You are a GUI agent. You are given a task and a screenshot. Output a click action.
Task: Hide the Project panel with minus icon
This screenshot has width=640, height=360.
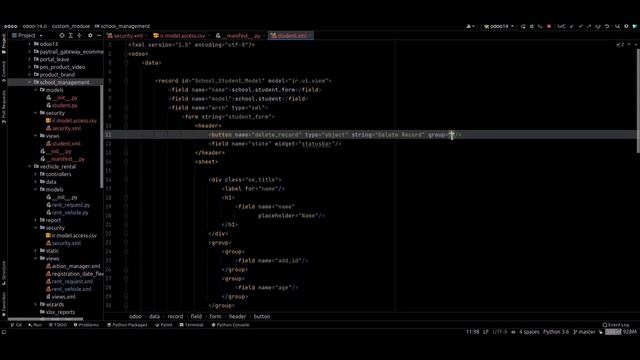coord(99,36)
